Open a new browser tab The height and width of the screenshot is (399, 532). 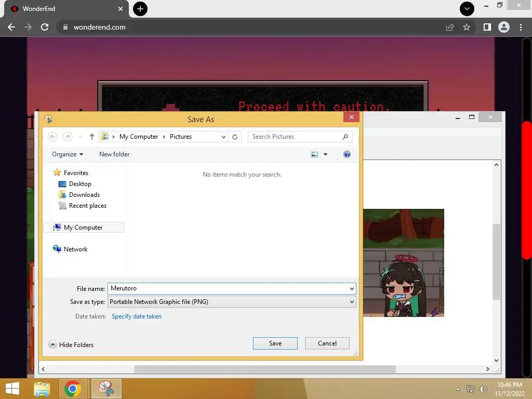pos(140,9)
